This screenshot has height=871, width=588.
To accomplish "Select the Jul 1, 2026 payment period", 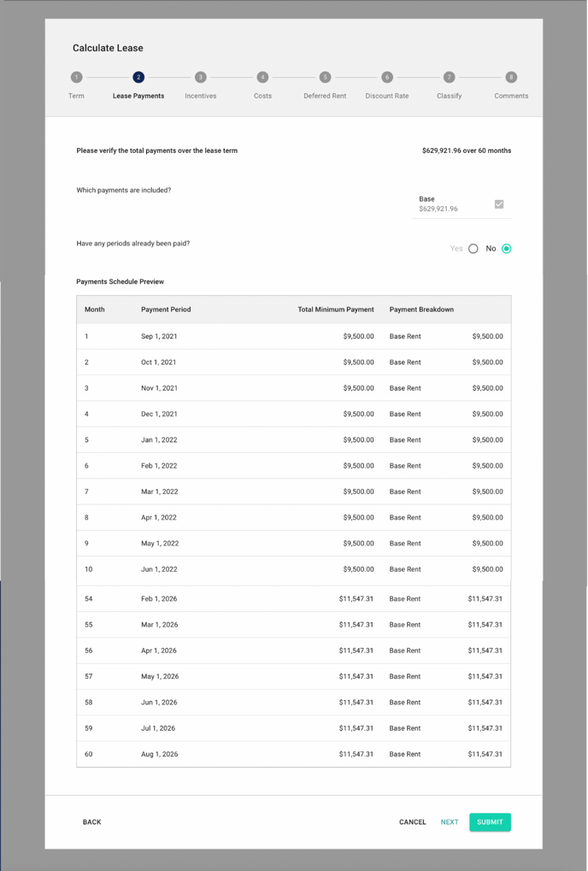I will pyautogui.click(x=158, y=728).
